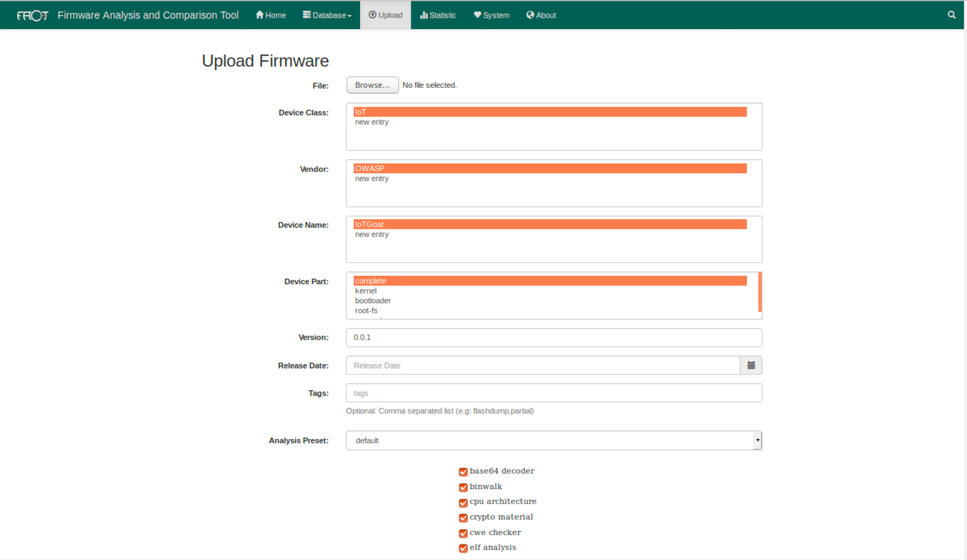
Task: Click the Device Part list scrollbar
Action: (760, 291)
